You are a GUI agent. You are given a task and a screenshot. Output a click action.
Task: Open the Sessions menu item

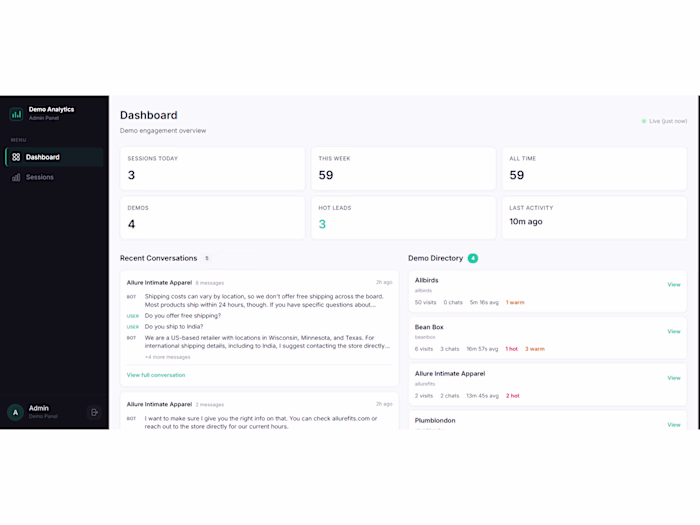[x=54, y=177]
